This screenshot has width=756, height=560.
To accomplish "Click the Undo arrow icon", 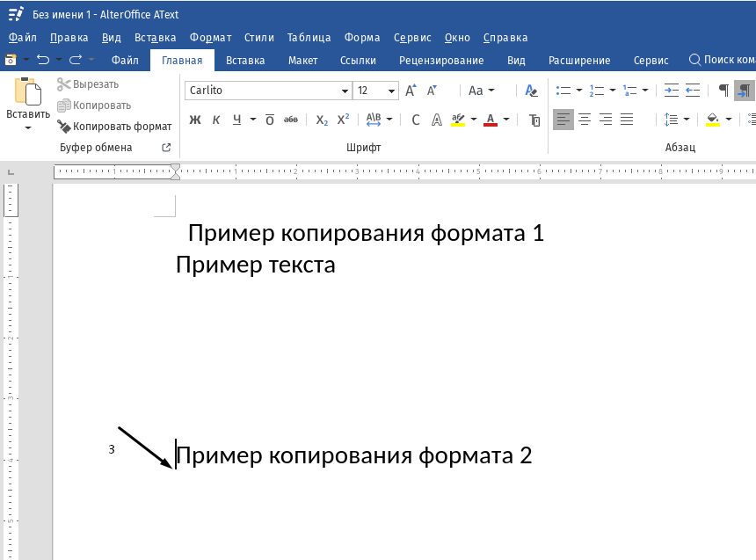I will [x=43, y=60].
